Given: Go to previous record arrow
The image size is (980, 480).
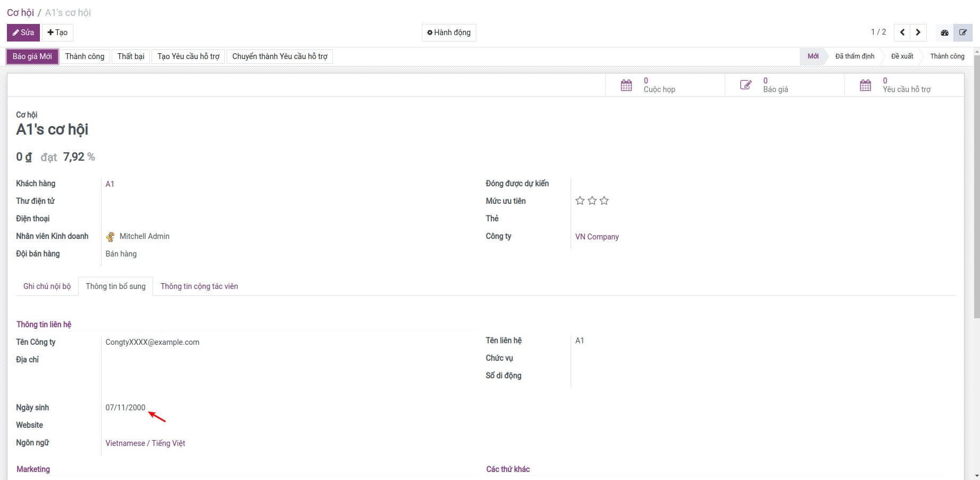Looking at the screenshot, I should 902,32.
